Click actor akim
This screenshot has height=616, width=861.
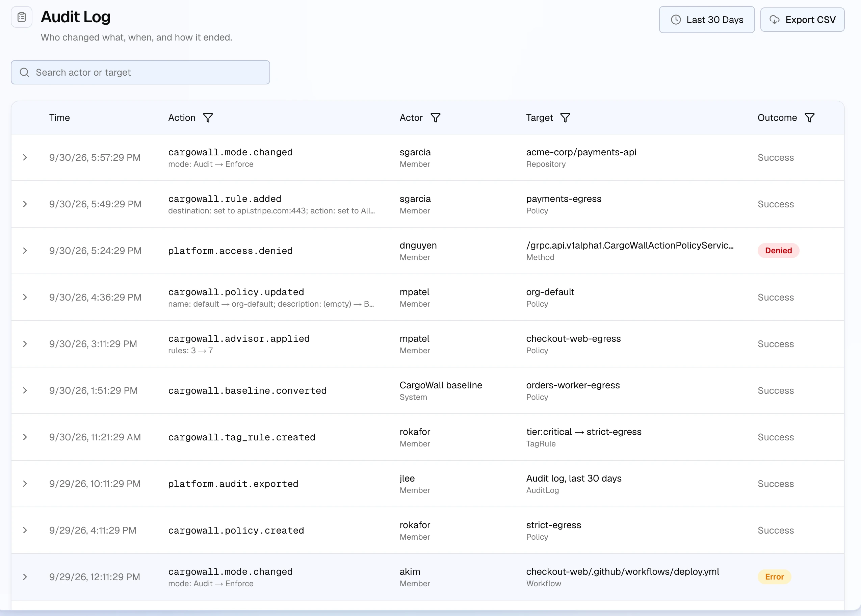(x=410, y=572)
